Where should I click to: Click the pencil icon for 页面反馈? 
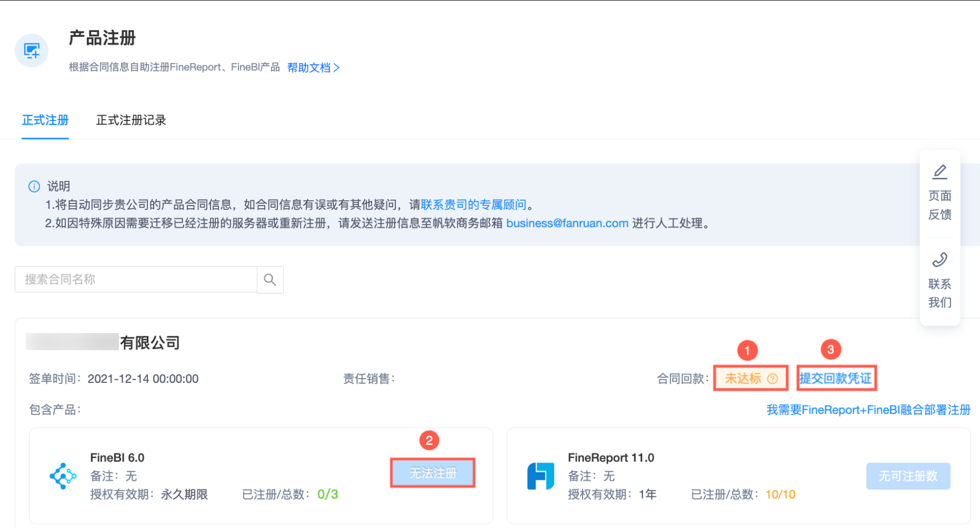tap(940, 172)
